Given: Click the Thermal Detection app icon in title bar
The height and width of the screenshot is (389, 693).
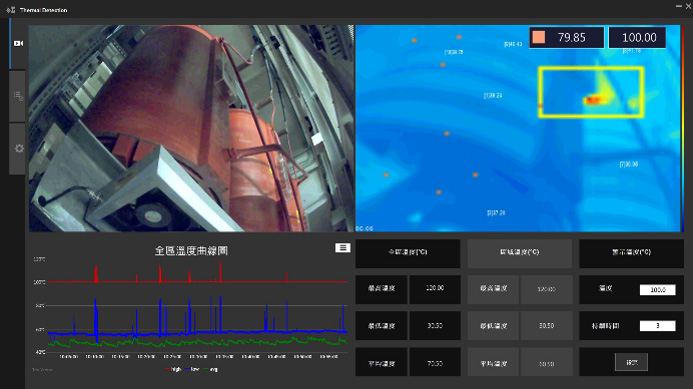Looking at the screenshot, I should [11, 10].
